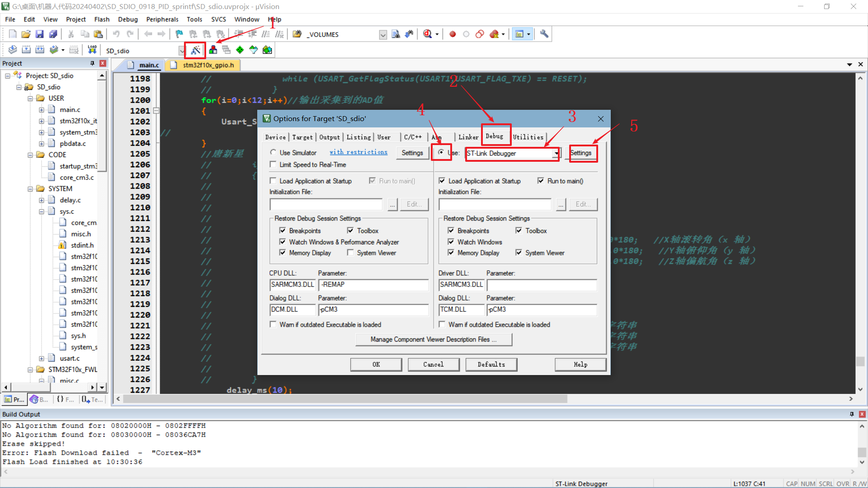The height and width of the screenshot is (488, 868).
Task: Click Cancel in the Options dialog
Action: click(x=434, y=364)
